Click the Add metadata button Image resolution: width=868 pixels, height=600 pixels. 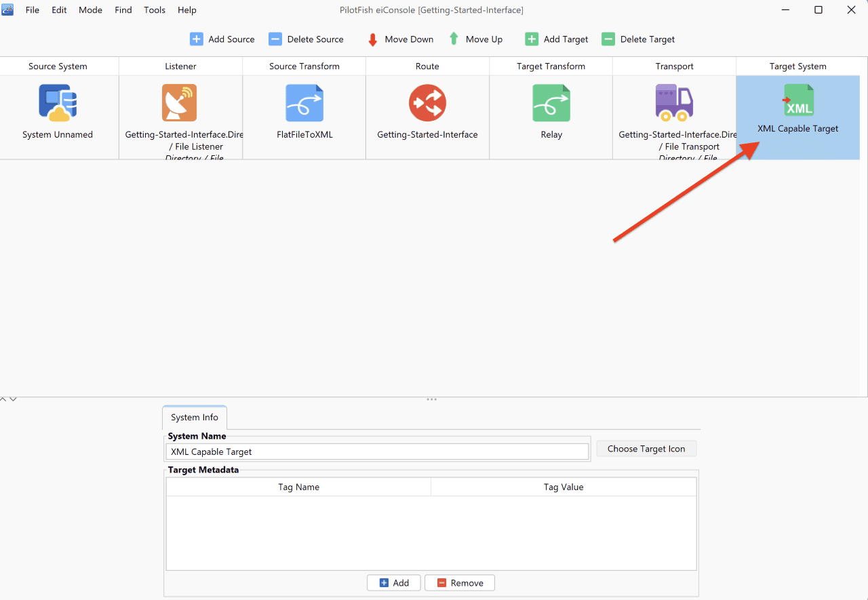click(394, 583)
